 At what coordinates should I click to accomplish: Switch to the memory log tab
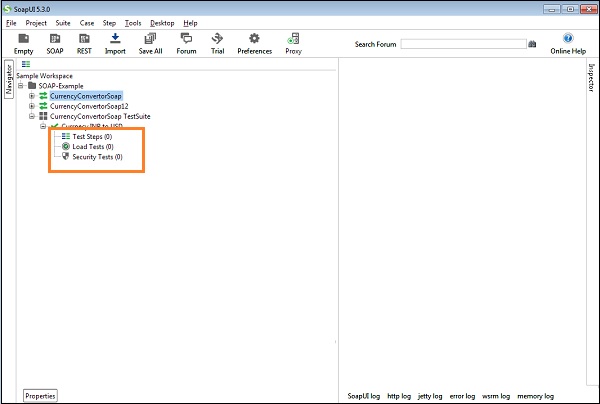click(x=535, y=396)
